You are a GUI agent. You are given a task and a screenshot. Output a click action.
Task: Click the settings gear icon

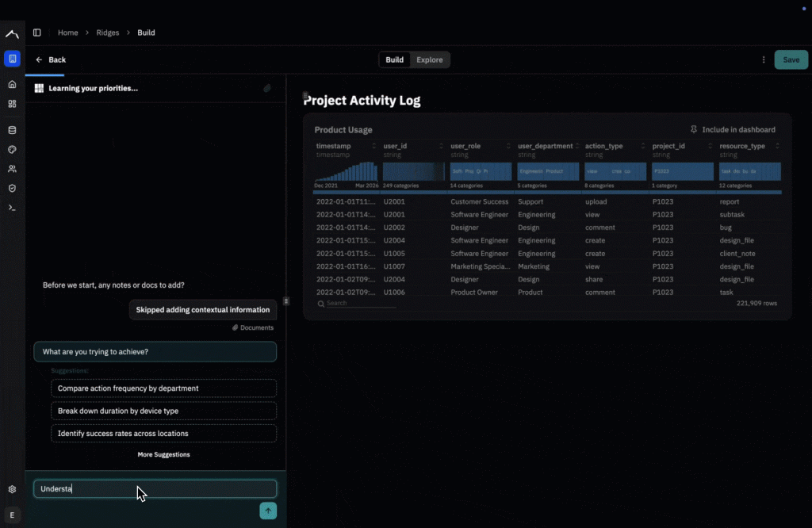[x=12, y=490]
